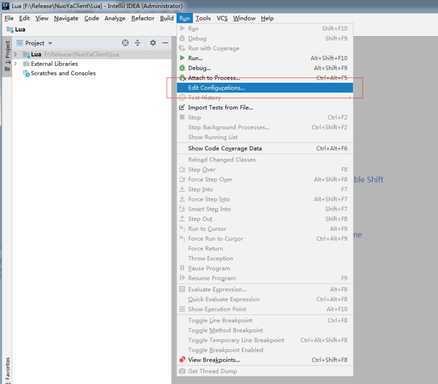This screenshot has height=384, width=438.
Task: Select Edit Configurations... menu entry
Action: (x=265, y=88)
